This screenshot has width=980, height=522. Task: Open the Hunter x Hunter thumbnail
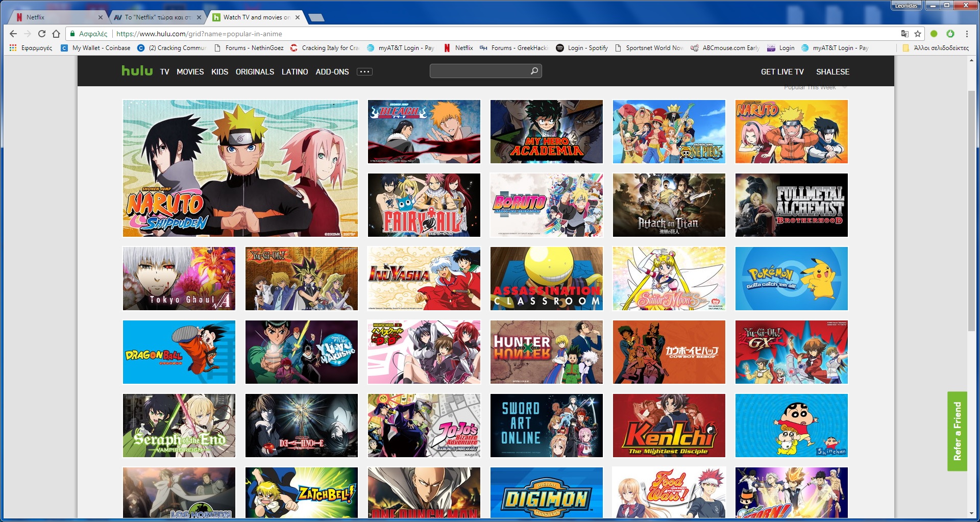click(547, 352)
